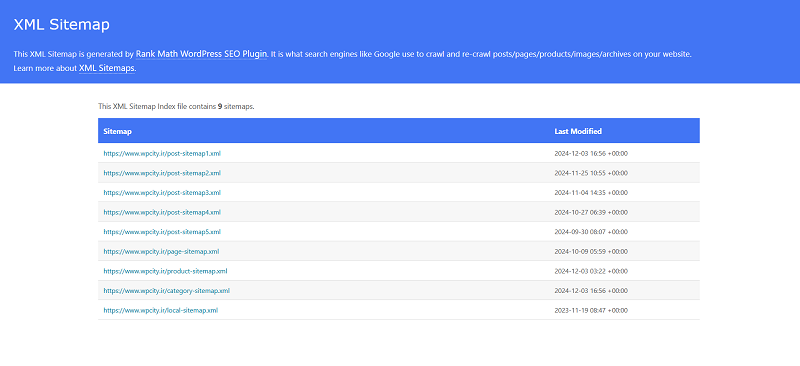Click the Sitemap column header
Image resolution: width=800 pixels, height=366 pixels.
click(x=117, y=131)
